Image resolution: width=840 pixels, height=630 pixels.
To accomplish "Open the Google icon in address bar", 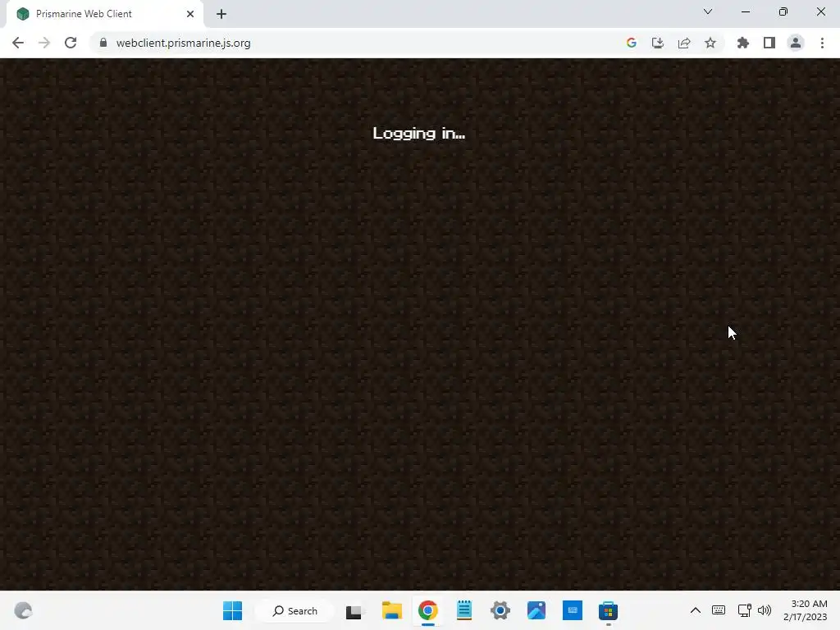I will [632, 43].
